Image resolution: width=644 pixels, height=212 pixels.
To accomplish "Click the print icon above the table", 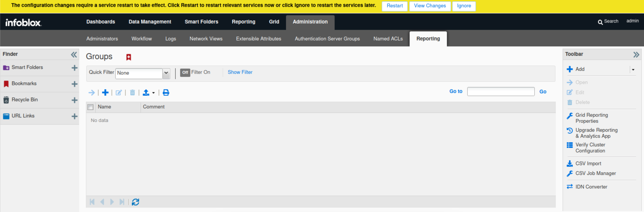I will (x=166, y=92).
